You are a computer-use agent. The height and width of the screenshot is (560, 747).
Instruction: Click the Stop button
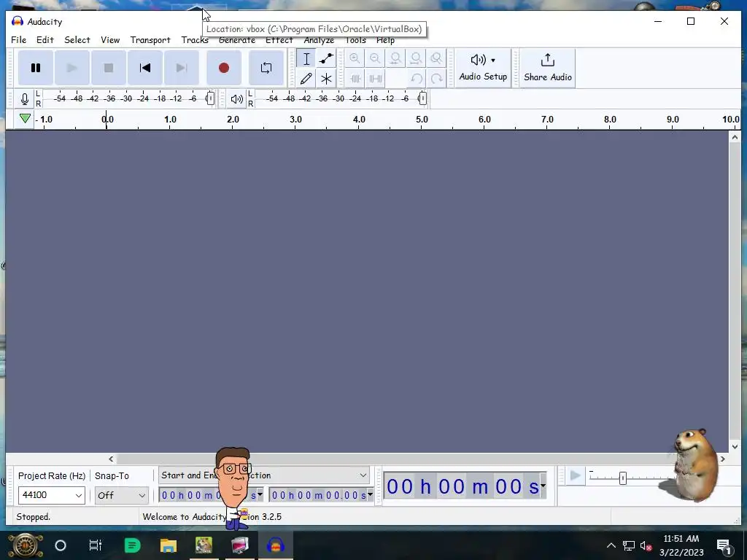coord(109,68)
